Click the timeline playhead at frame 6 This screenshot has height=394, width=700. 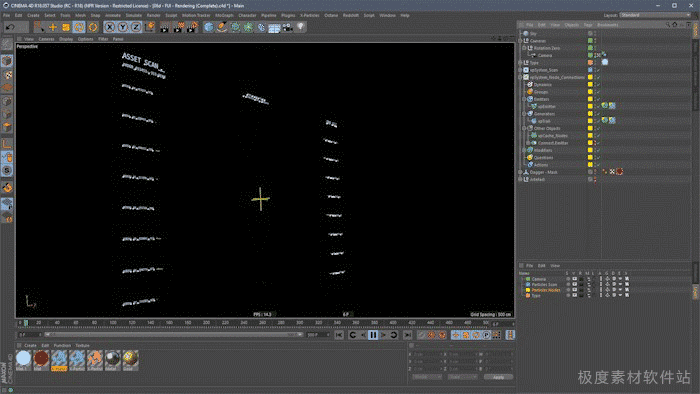(26, 323)
